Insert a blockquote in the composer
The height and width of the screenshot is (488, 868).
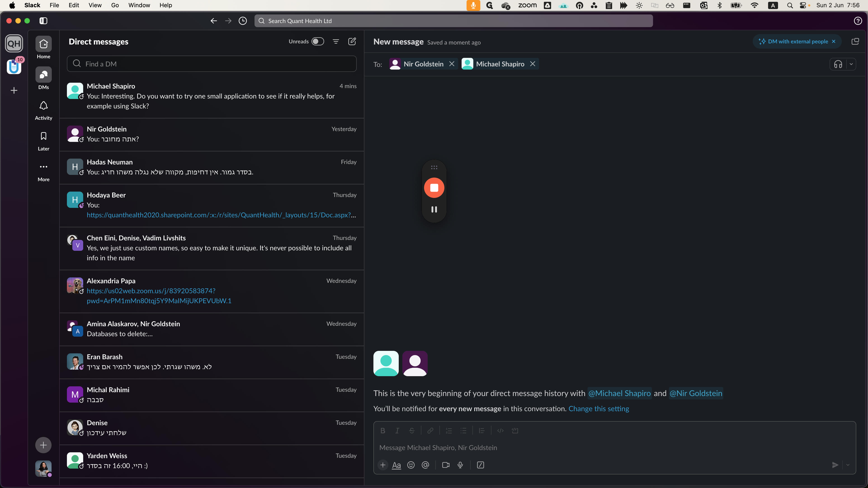coord(482,430)
